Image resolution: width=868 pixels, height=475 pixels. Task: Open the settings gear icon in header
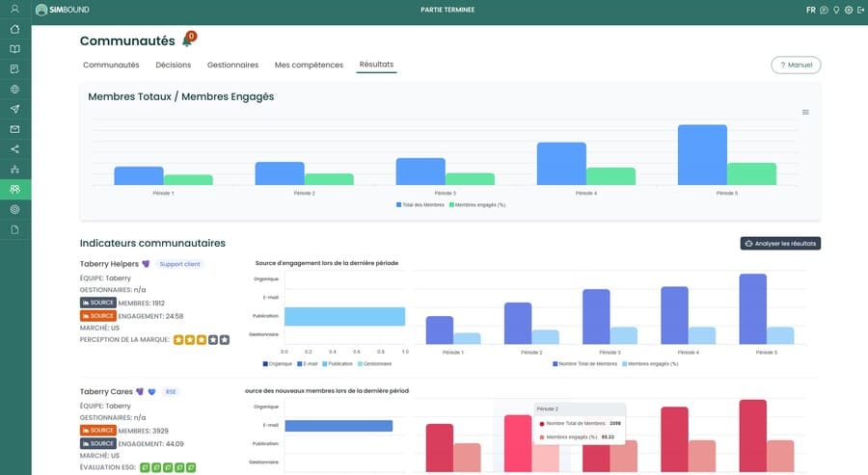(x=849, y=10)
